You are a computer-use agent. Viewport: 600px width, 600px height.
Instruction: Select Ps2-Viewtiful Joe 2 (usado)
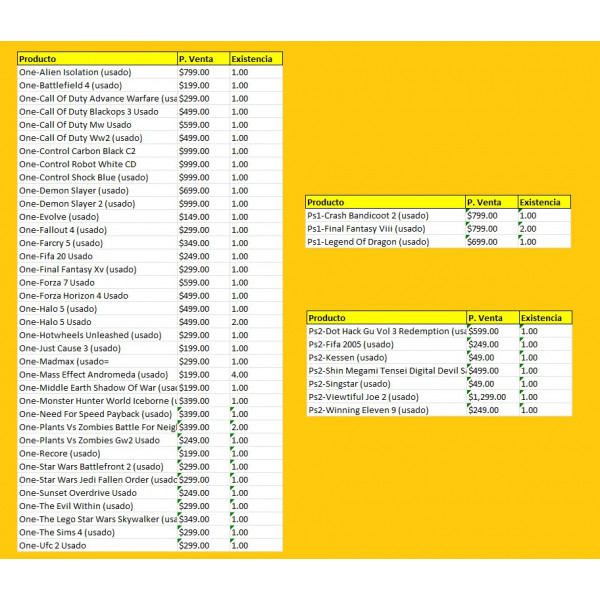tap(387, 397)
